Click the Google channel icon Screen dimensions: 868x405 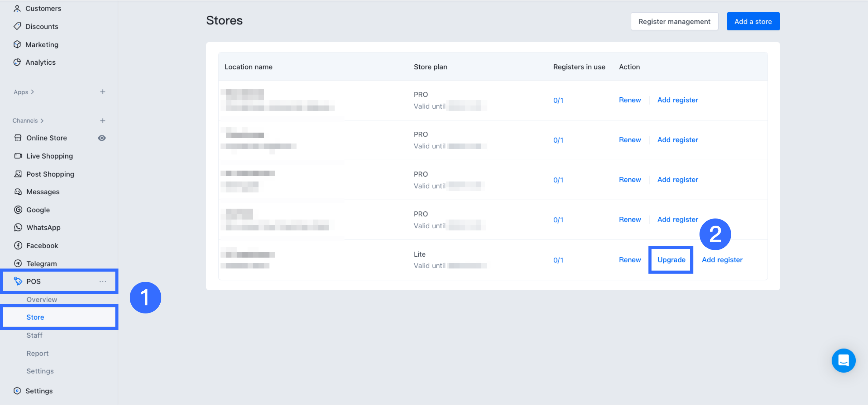18,210
